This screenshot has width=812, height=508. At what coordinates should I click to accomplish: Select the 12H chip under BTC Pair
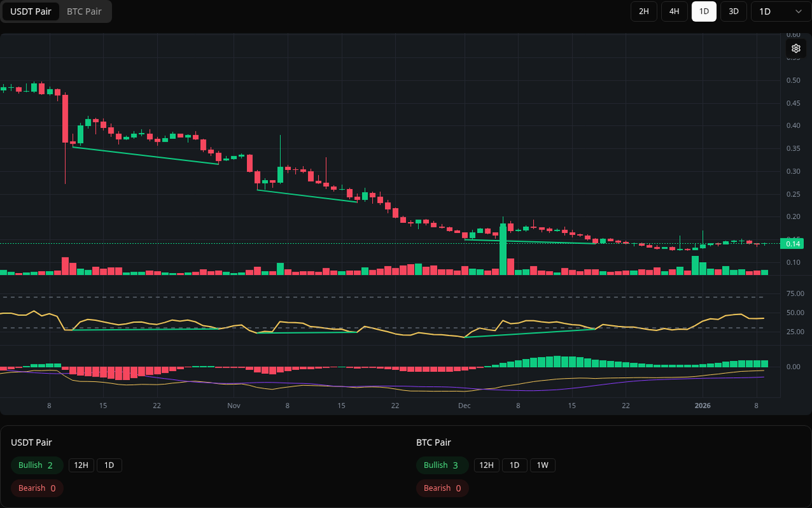pos(486,465)
